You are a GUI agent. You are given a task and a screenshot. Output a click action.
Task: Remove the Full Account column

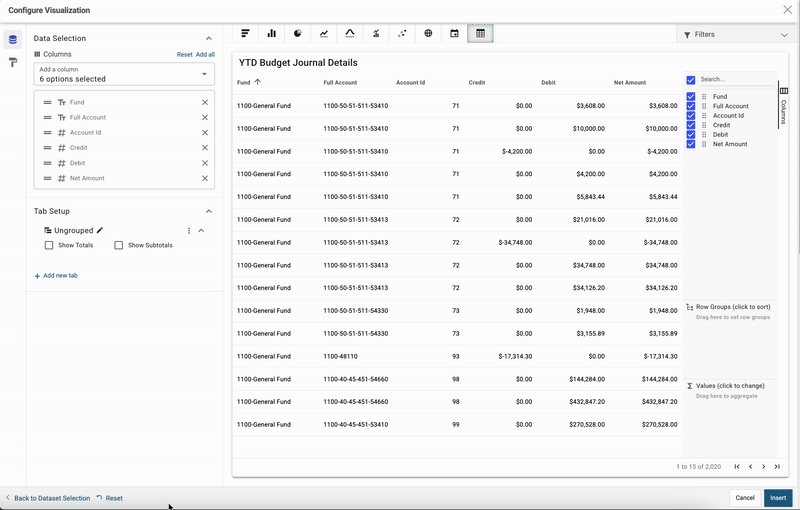(x=205, y=118)
